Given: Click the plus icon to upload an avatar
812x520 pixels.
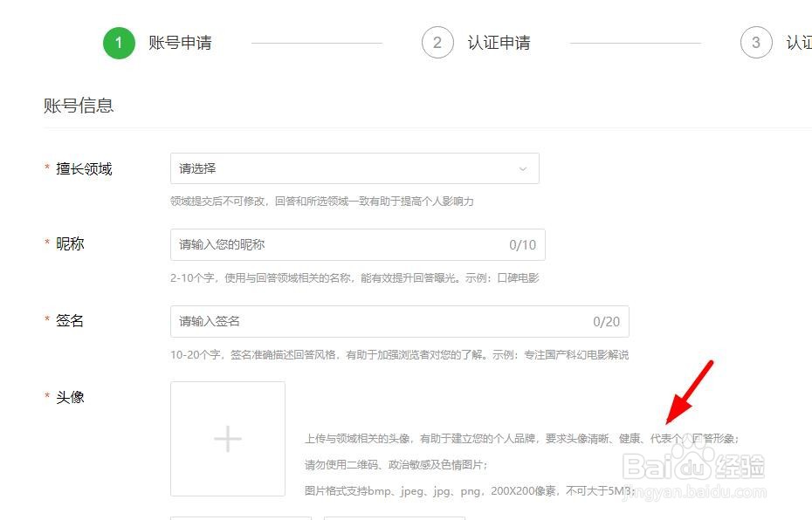Looking at the screenshot, I should click(x=227, y=438).
